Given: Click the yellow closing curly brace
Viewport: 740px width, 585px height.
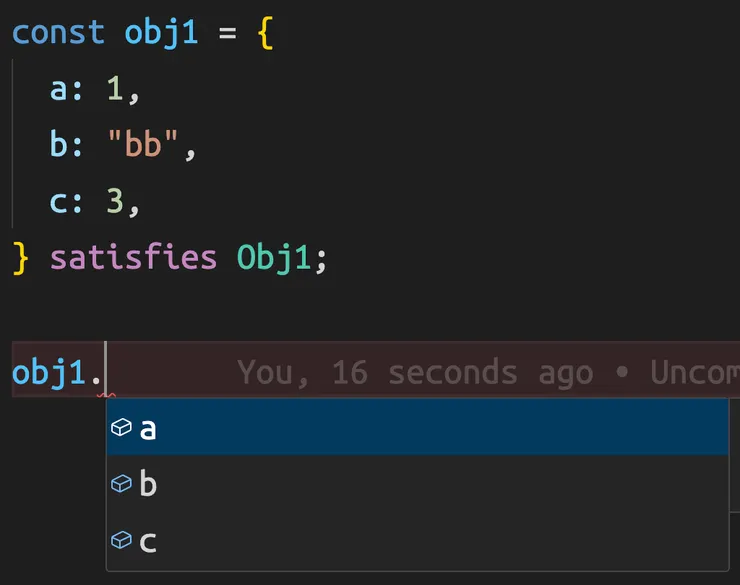Looking at the screenshot, I should pos(21,258).
